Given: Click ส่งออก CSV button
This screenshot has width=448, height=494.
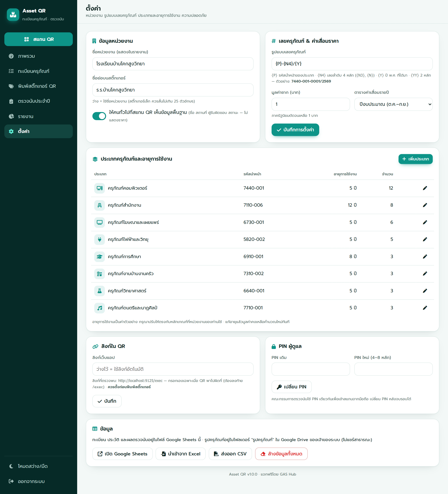Looking at the screenshot, I should tap(230, 454).
